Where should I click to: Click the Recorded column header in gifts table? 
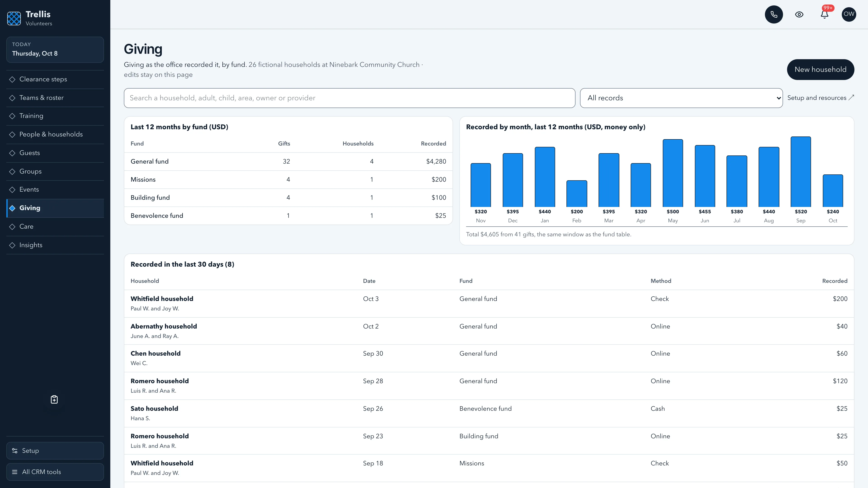point(834,281)
